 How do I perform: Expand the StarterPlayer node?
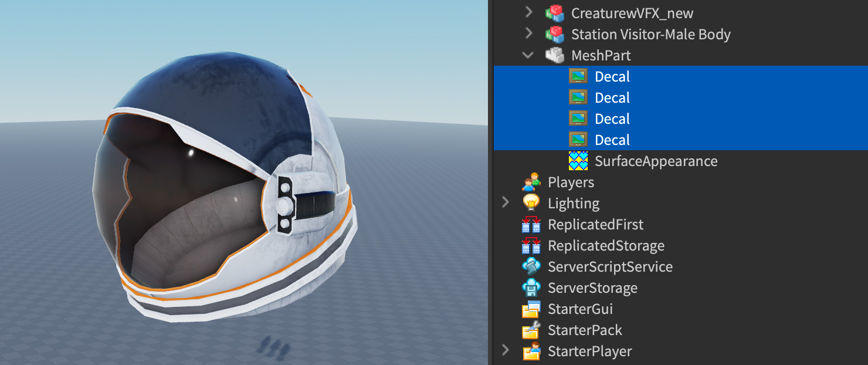click(505, 350)
